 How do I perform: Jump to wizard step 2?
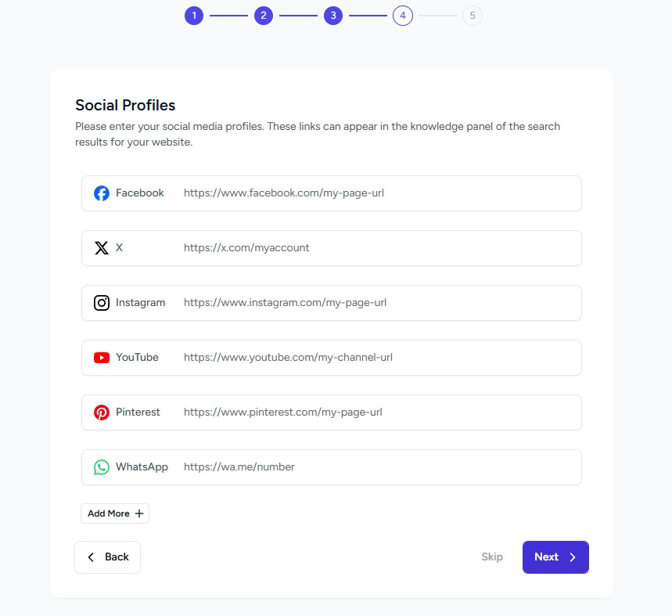(x=264, y=16)
